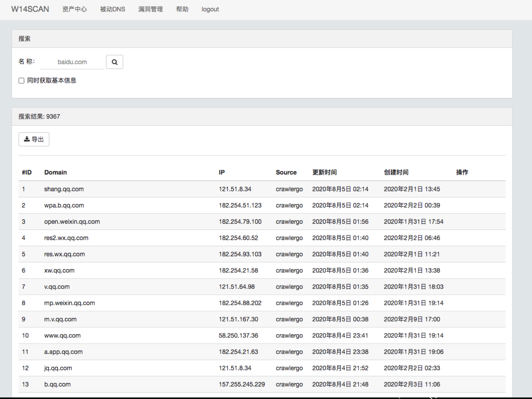Click the 操作 column header
Screen dimensions: 532x399
[462, 172]
